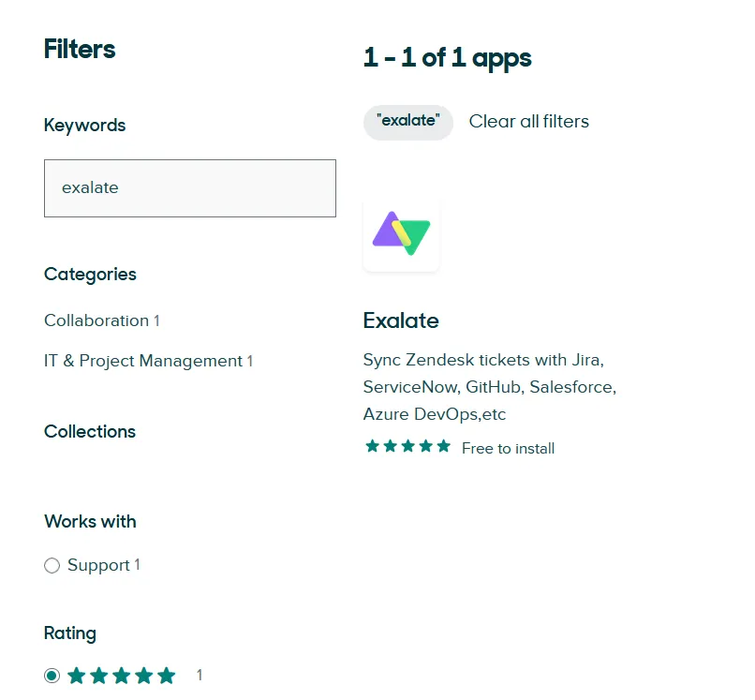Click the "exalate" keyword filter chip
Screen dimensions: 755x700
[408, 122]
